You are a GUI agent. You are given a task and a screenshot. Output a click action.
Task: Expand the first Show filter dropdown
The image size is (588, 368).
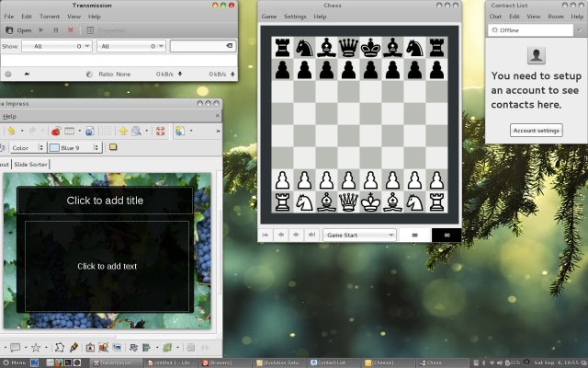[x=55, y=45]
